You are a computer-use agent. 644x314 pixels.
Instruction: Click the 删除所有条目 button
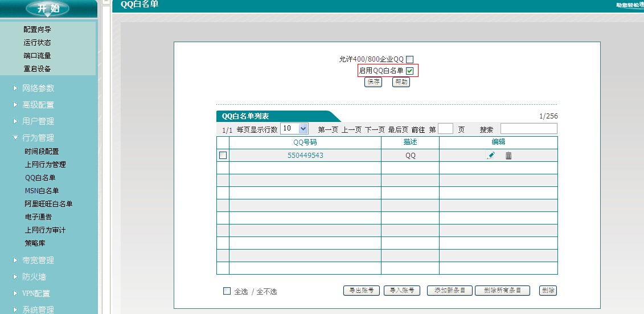click(502, 291)
